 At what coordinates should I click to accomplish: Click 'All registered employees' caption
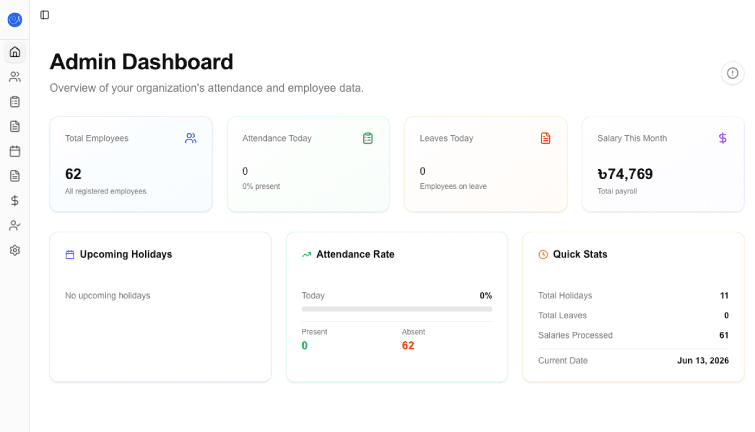click(105, 191)
